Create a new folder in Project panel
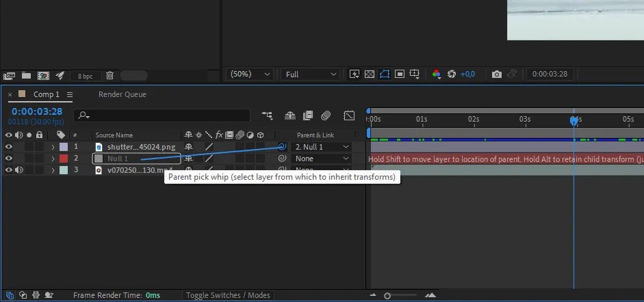The width and height of the screenshot is (644, 302). click(x=26, y=75)
